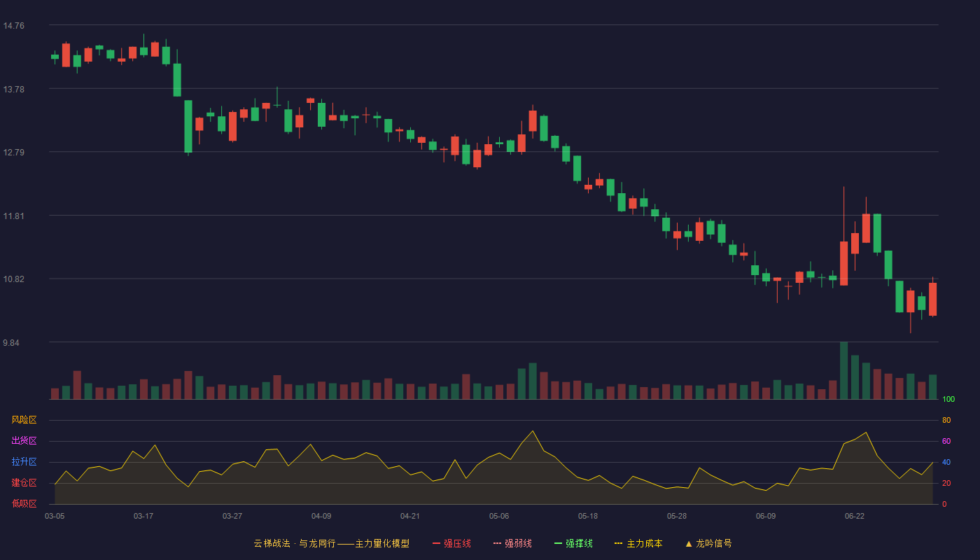Select the 06-09 date label
The width and height of the screenshot is (980, 560).
point(766,516)
